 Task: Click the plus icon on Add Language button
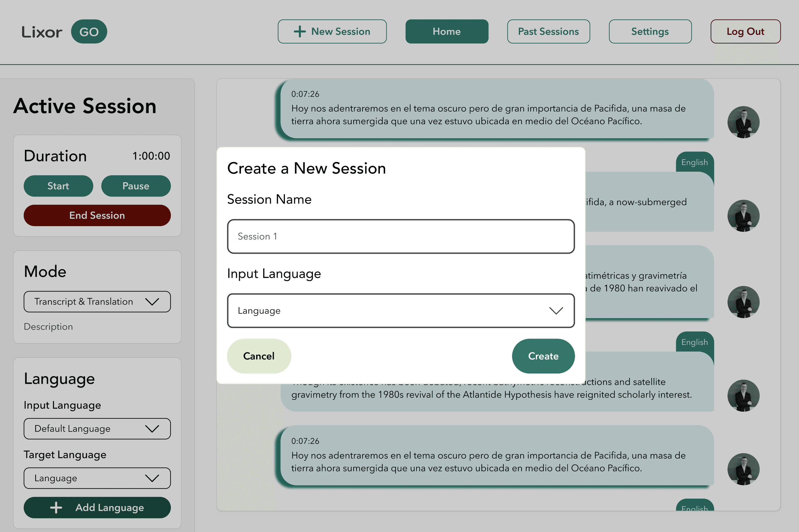(56, 508)
